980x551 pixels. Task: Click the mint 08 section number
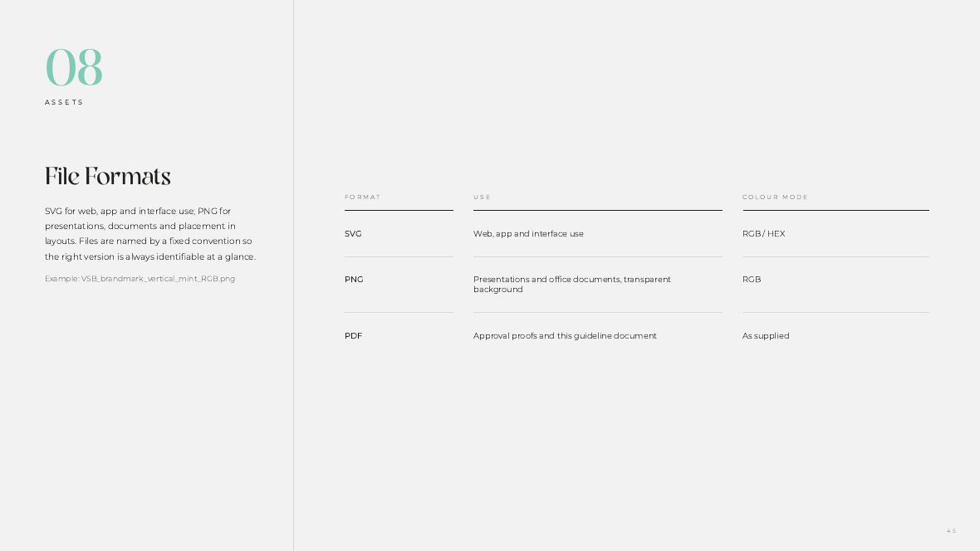(x=74, y=67)
